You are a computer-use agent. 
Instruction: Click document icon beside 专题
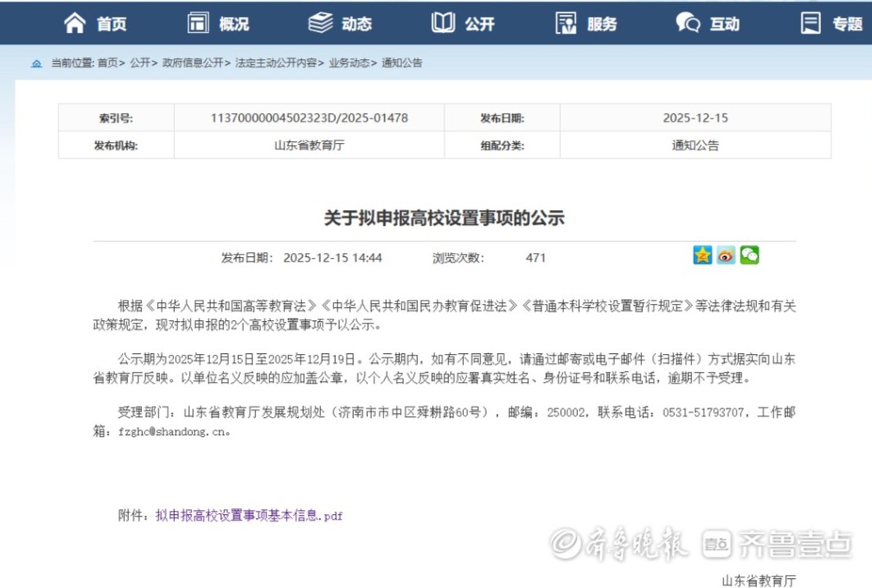pyautogui.click(x=810, y=23)
